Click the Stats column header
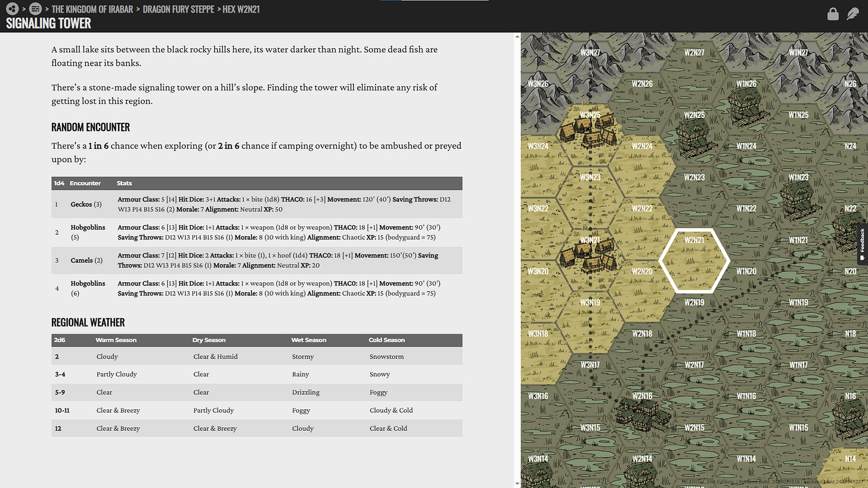 (x=124, y=183)
